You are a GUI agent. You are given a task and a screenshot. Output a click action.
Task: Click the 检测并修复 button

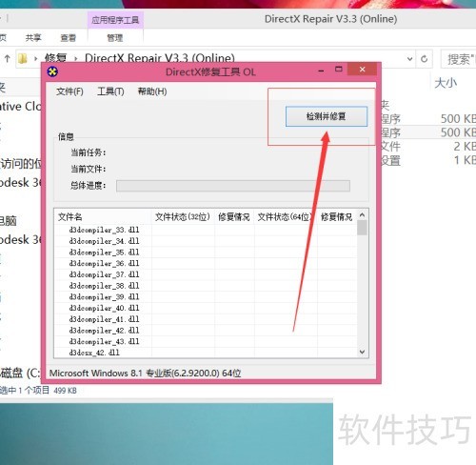[327, 116]
